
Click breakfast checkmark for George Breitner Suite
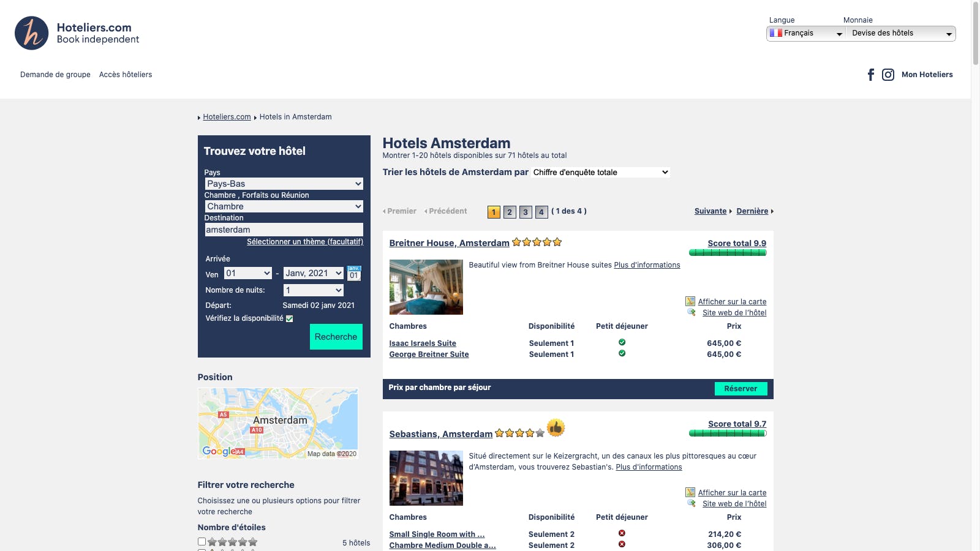622,353
